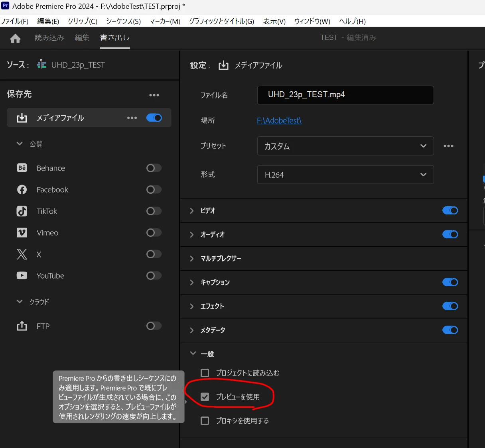
Task: Open the 編集(E) menu
Action: [48, 21]
